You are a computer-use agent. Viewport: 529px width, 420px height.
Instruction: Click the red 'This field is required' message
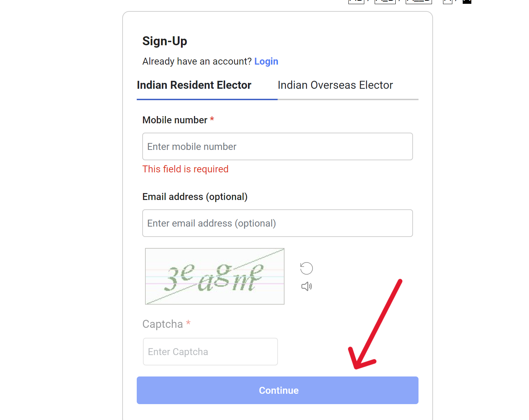click(x=185, y=169)
